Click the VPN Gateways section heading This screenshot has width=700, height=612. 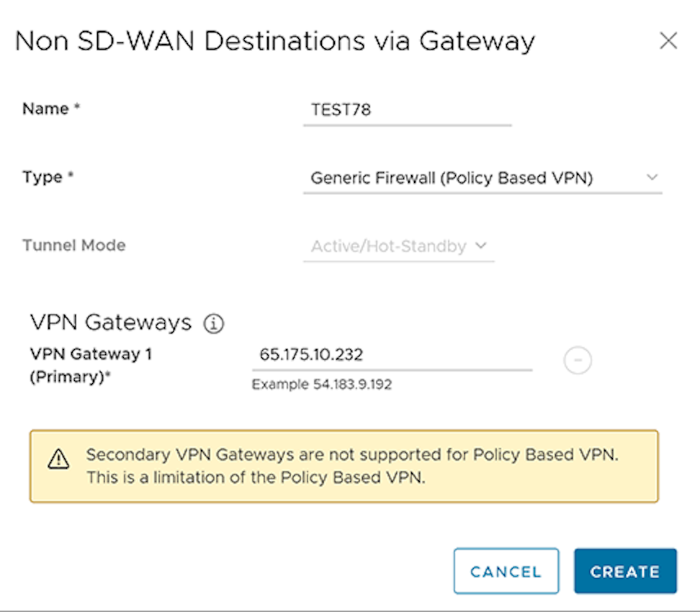point(111,322)
